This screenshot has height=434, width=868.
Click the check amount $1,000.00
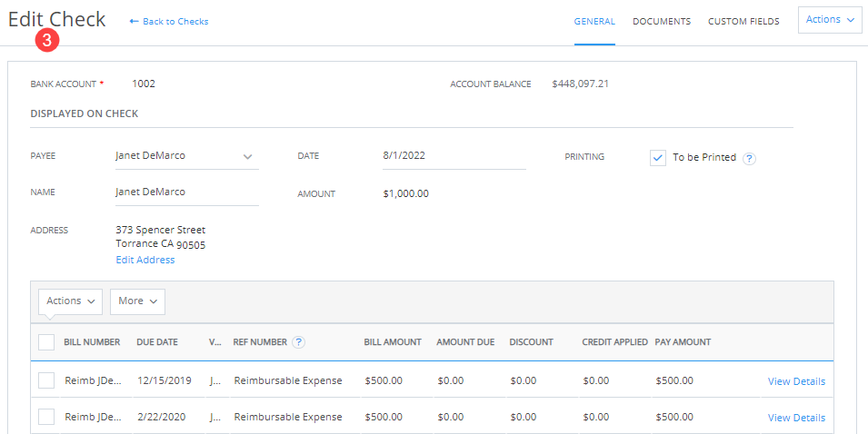[405, 194]
